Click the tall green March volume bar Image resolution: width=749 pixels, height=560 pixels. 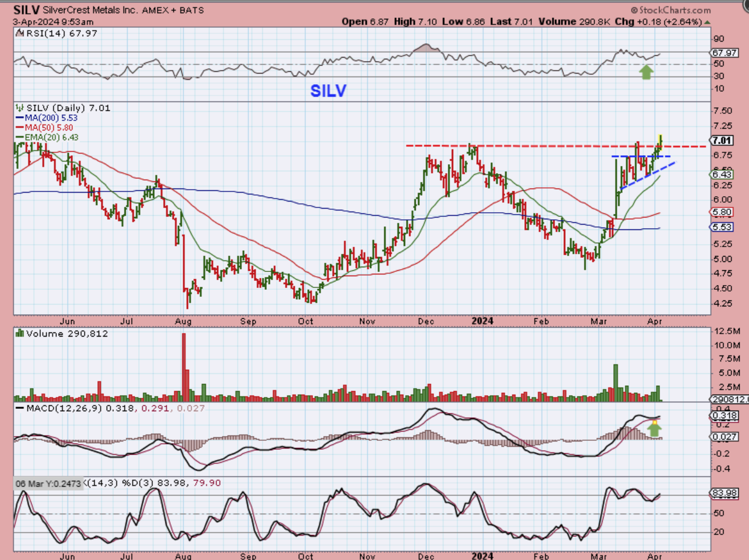(x=616, y=383)
